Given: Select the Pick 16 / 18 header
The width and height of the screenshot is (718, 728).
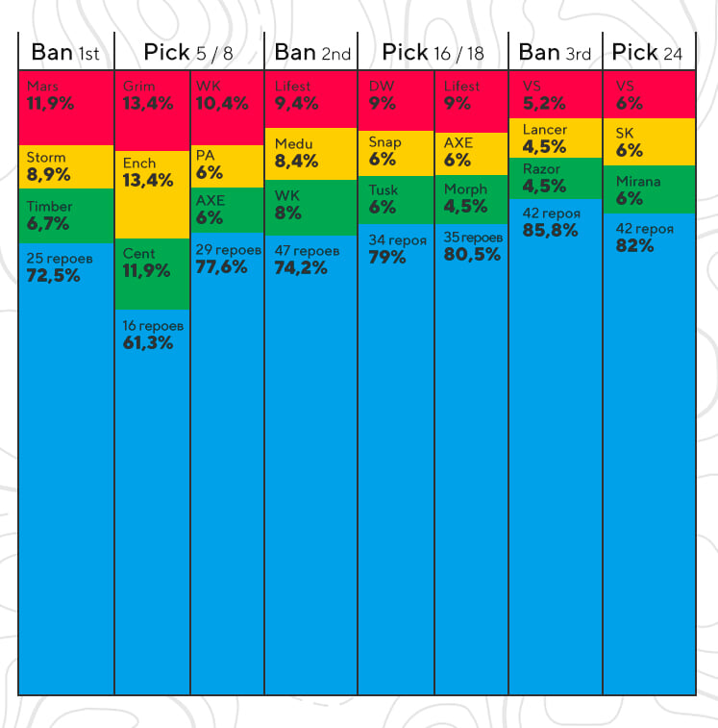Looking at the screenshot, I should pos(433,52).
